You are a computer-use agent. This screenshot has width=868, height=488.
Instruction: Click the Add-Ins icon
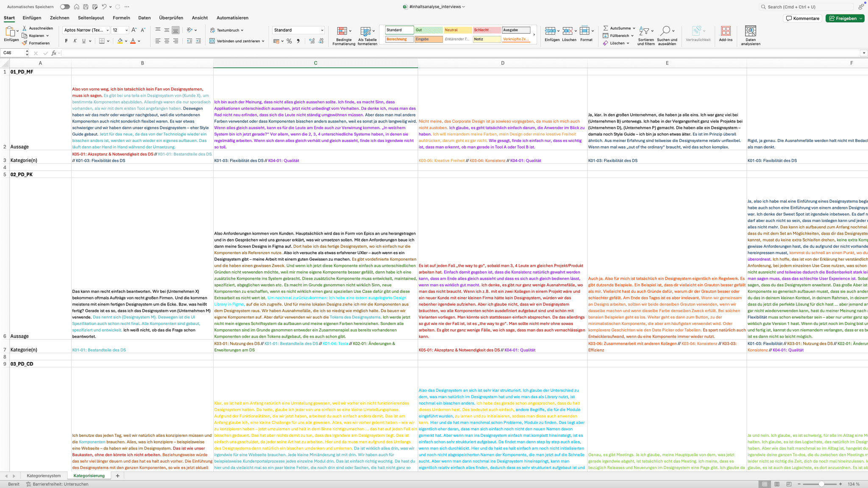pos(726,31)
